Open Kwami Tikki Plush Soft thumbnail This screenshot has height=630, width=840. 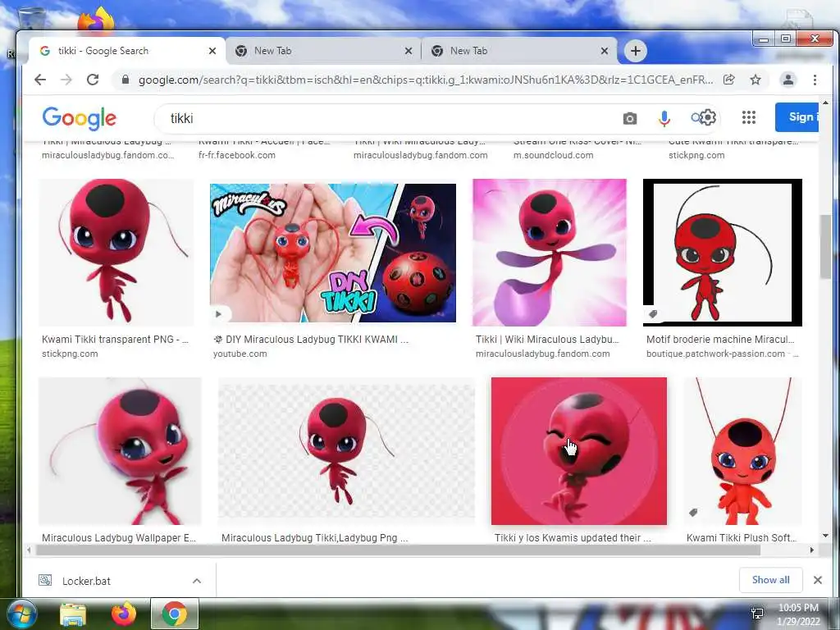(742, 451)
